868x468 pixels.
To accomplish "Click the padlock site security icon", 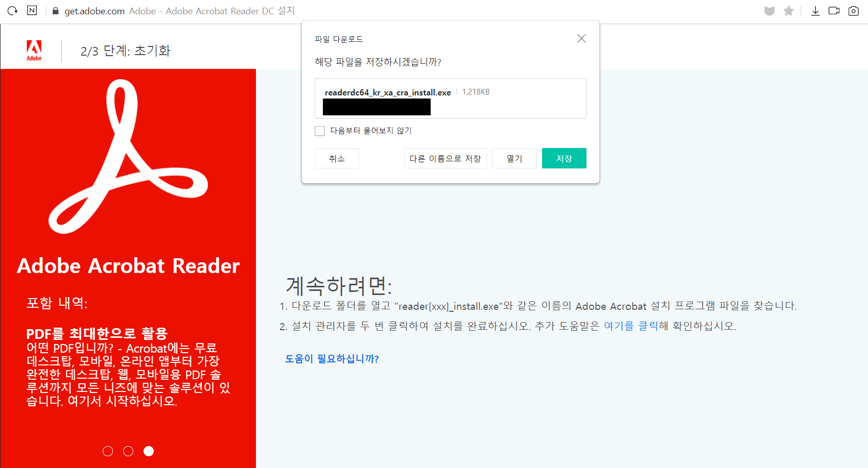I will click(56, 11).
